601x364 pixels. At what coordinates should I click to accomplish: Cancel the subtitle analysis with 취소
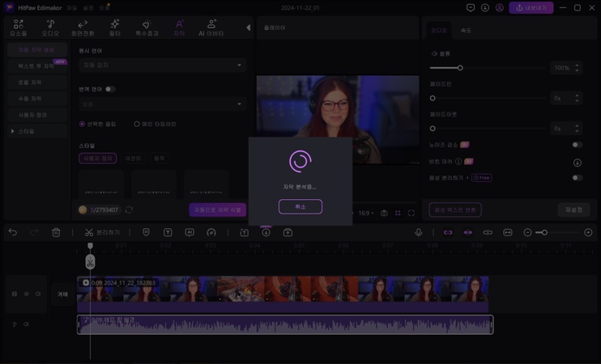300,207
